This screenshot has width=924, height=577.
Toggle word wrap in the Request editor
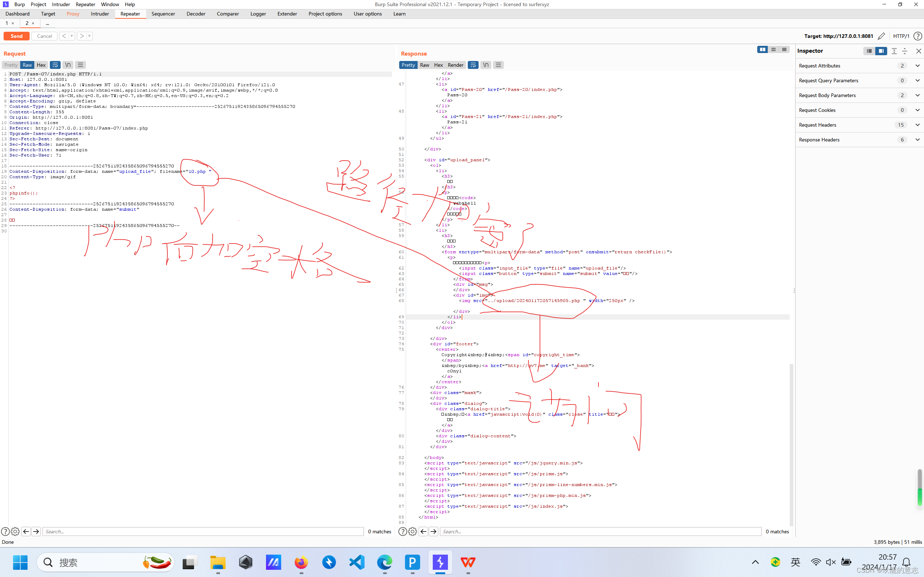55,65
